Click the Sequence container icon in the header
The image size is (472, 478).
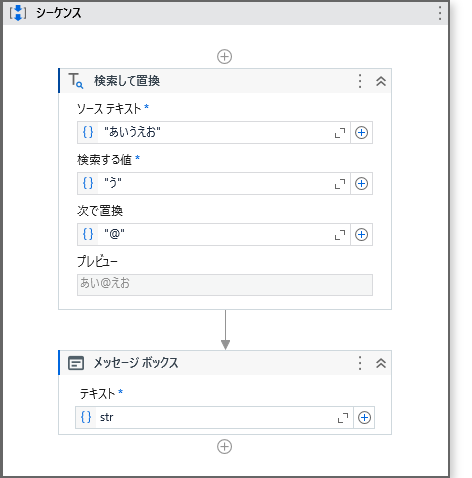coord(18,13)
